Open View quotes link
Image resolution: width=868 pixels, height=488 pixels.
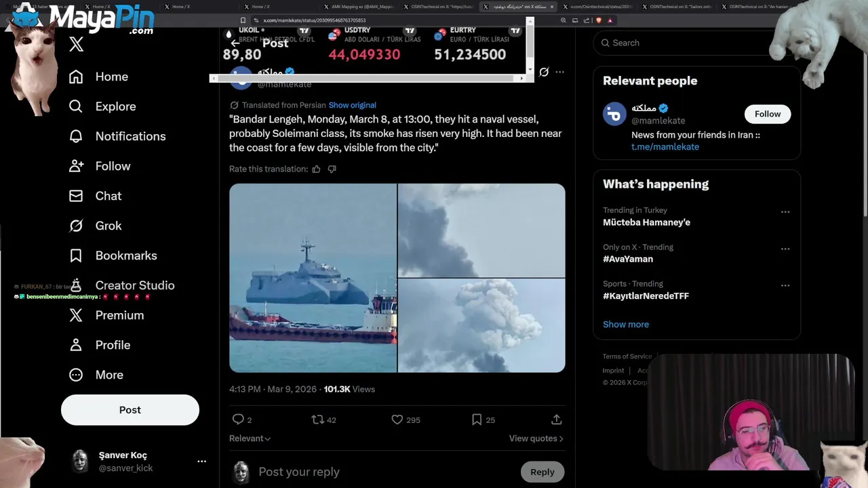536,439
